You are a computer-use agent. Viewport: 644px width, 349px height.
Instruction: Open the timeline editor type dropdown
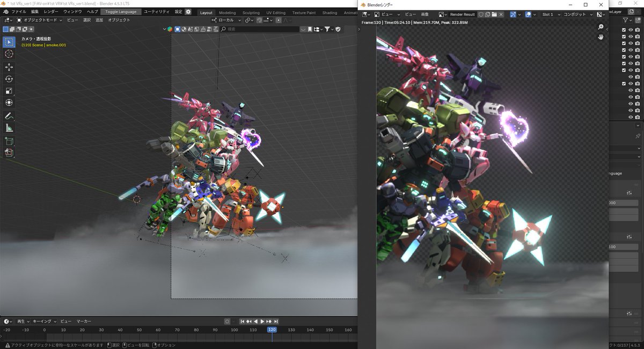9,322
